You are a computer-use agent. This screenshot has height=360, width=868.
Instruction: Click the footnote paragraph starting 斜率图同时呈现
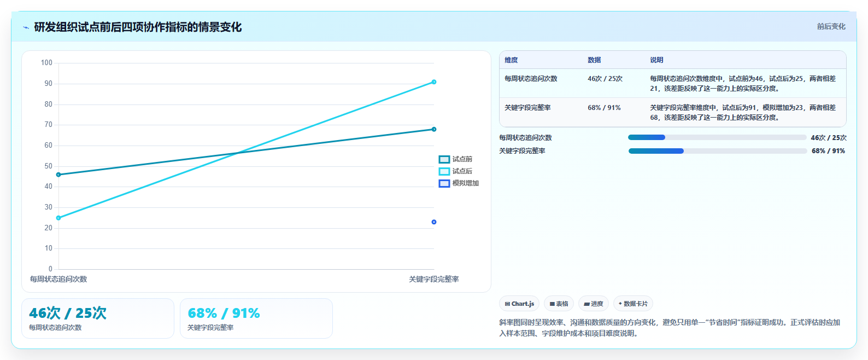670,328
